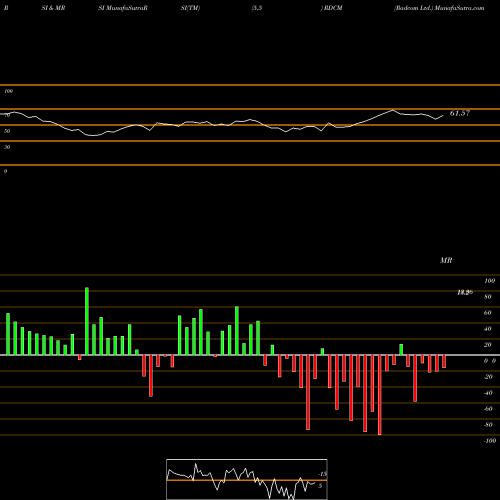This screenshot has width=500, height=500.
Task: Click the histogram axis label 40
Action: point(488,329)
